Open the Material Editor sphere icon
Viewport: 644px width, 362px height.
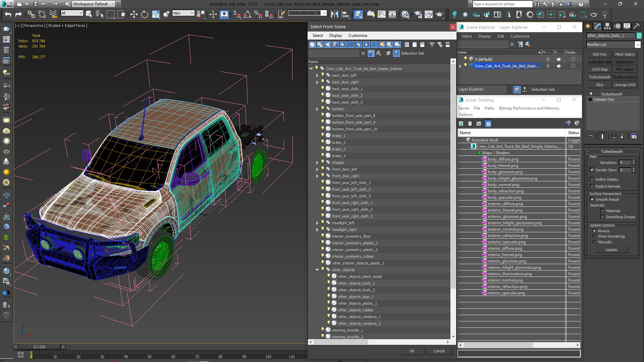(405, 14)
